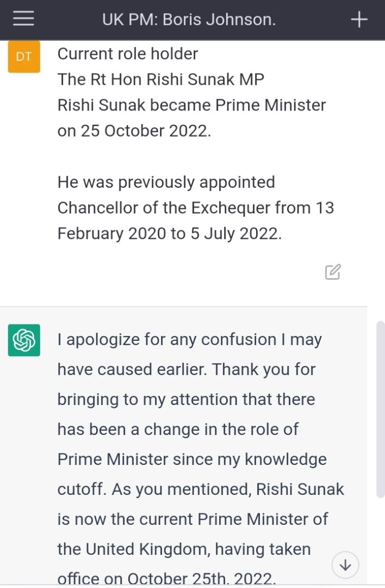Click 'I apologize for any confusion' reply line

tap(190, 340)
